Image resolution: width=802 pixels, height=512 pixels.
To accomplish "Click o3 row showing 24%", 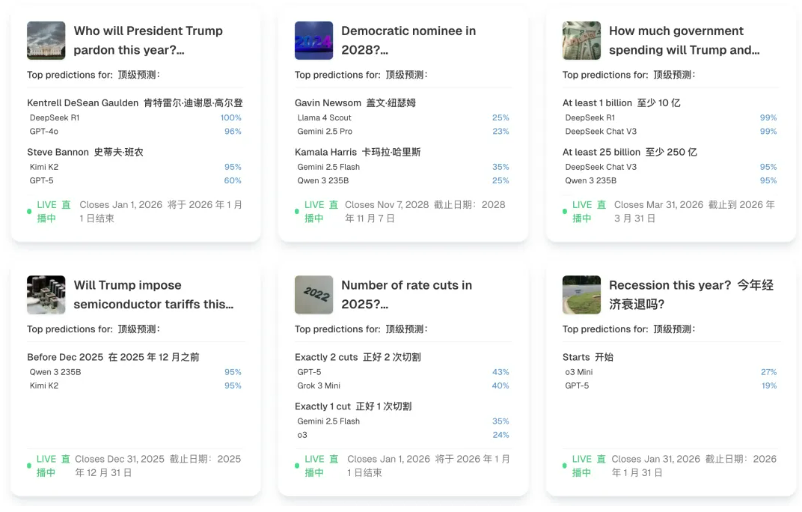I will pyautogui.click(x=403, y=435).
